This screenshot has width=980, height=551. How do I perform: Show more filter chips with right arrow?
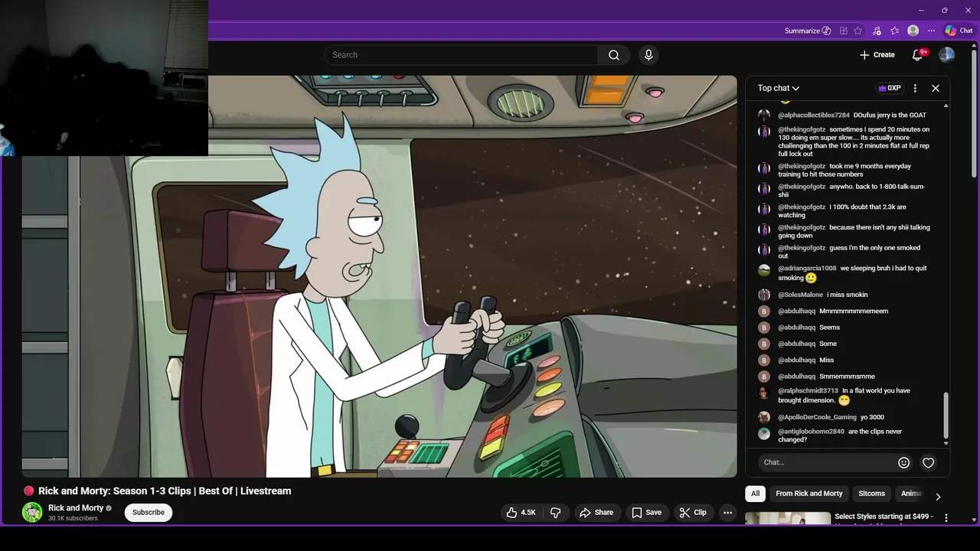[938, 497]
